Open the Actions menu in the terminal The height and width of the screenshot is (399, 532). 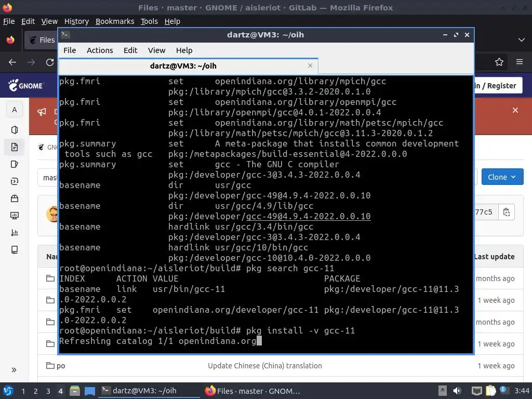point(100,50)
